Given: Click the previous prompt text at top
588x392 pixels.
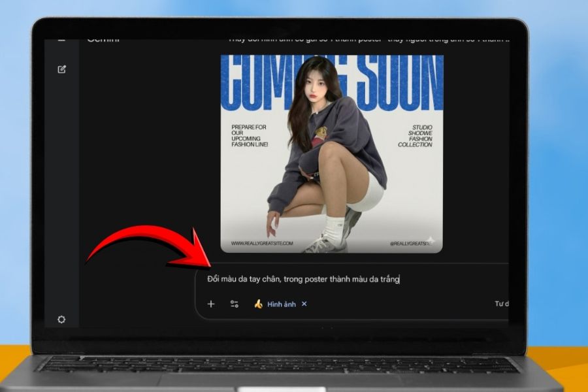Looking at the screenshot, I should pyautogui.click(x=366, y=41).
